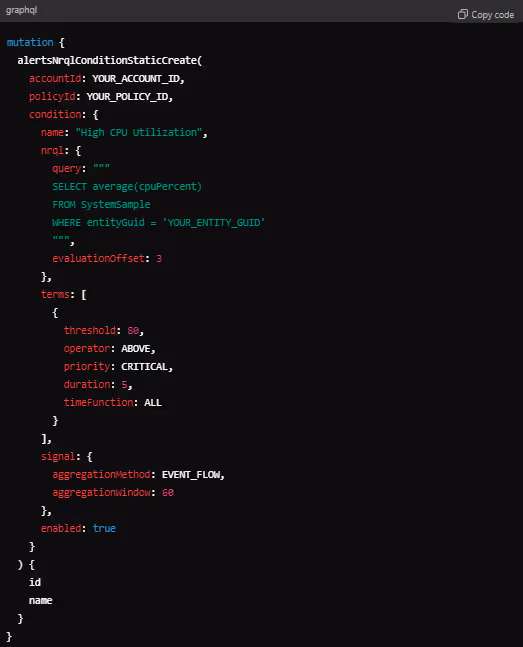Click the timeFunction ALL value
The height and width of the screenshot is (647, 523).
point(153,403)
